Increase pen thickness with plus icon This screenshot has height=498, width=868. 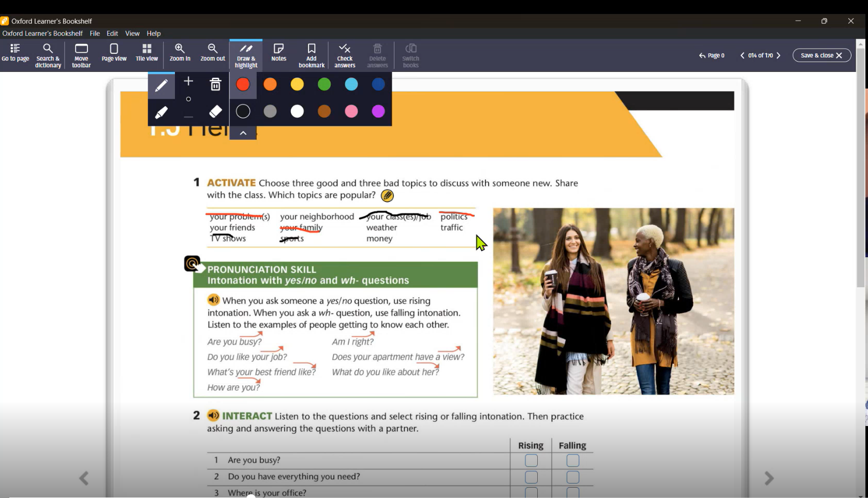pyautogui.click(x=188, y=81)
